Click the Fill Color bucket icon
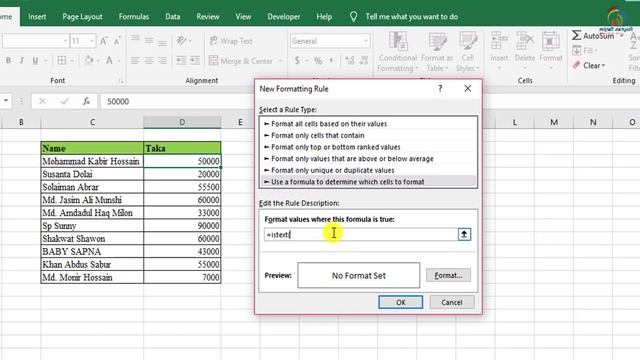 click(89, 60)
